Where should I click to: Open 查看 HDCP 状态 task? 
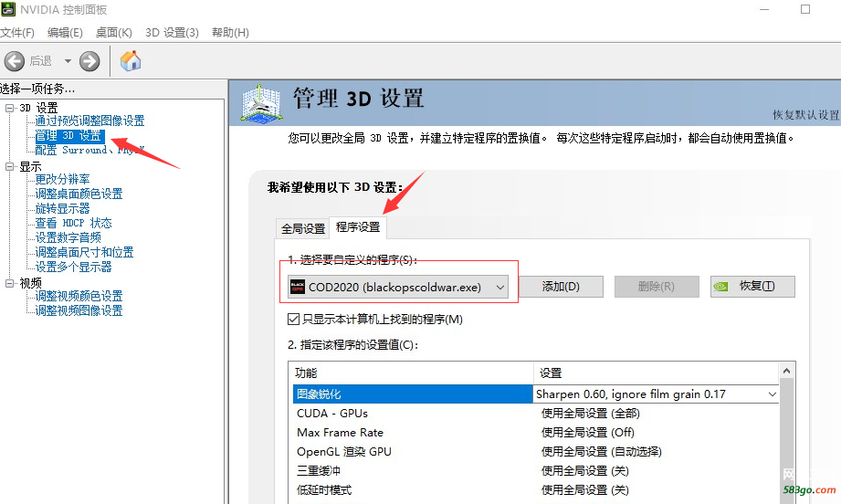click(x=73, y=223)
